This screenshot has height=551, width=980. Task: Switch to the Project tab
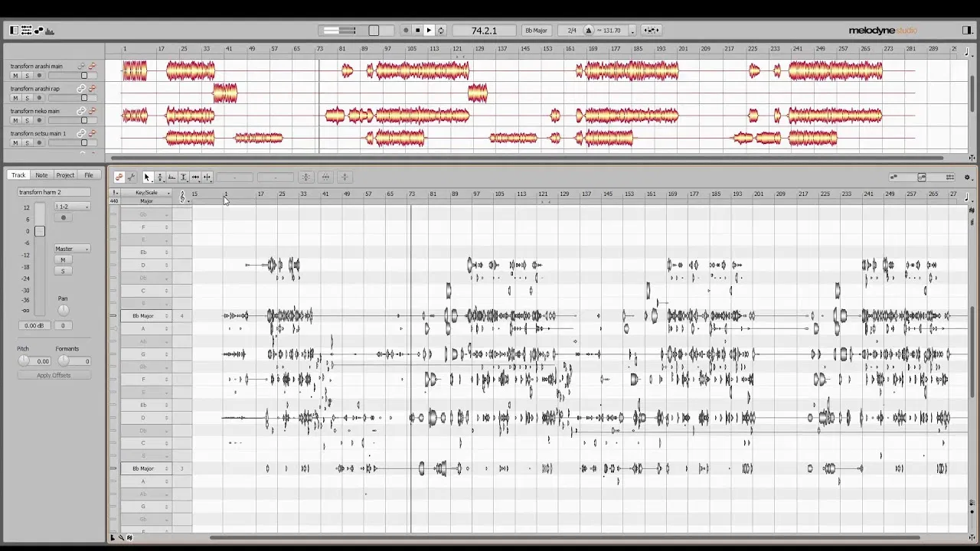65,175
